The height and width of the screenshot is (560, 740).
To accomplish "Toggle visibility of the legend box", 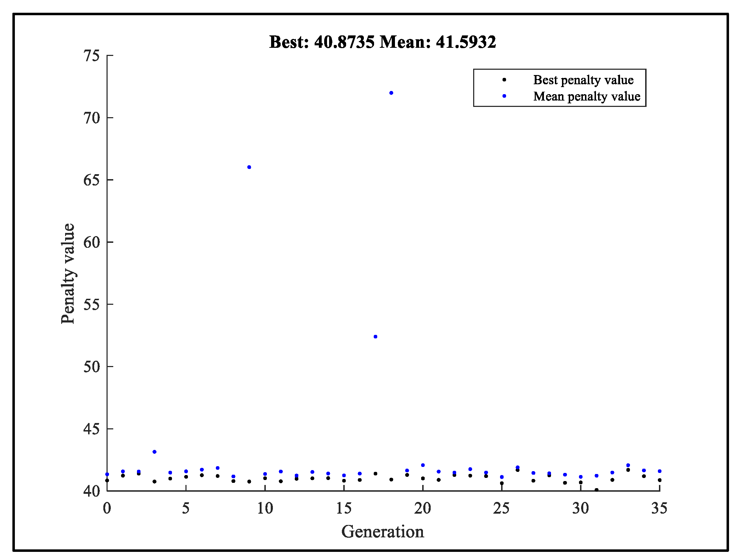I will pyautogui.click(x=559, y=87).
